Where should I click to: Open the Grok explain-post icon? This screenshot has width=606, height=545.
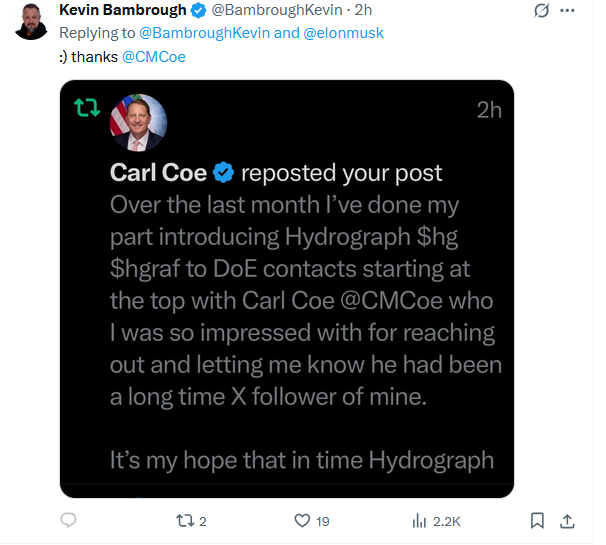click(542, 11)
